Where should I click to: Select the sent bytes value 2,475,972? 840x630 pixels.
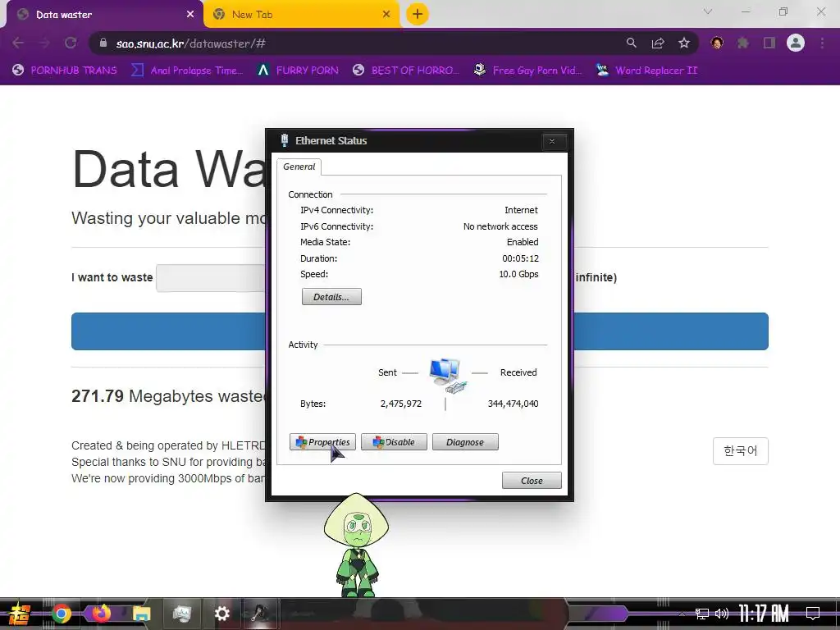pyautogui.click(x=400, y=404)
